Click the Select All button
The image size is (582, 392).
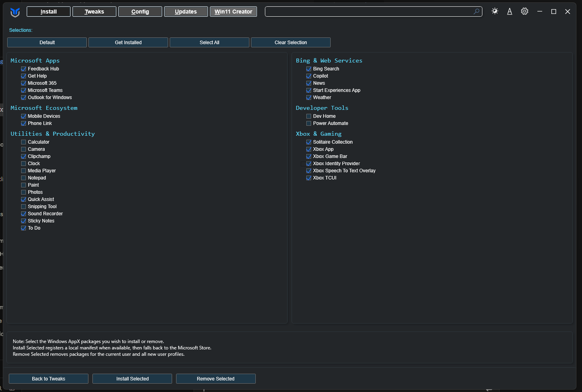(x=210, y=43)
